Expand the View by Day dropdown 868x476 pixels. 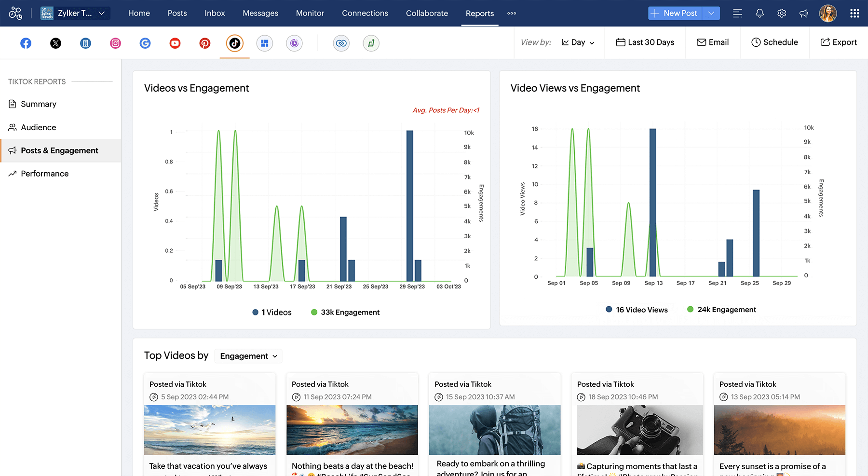[x=578, y=42]
